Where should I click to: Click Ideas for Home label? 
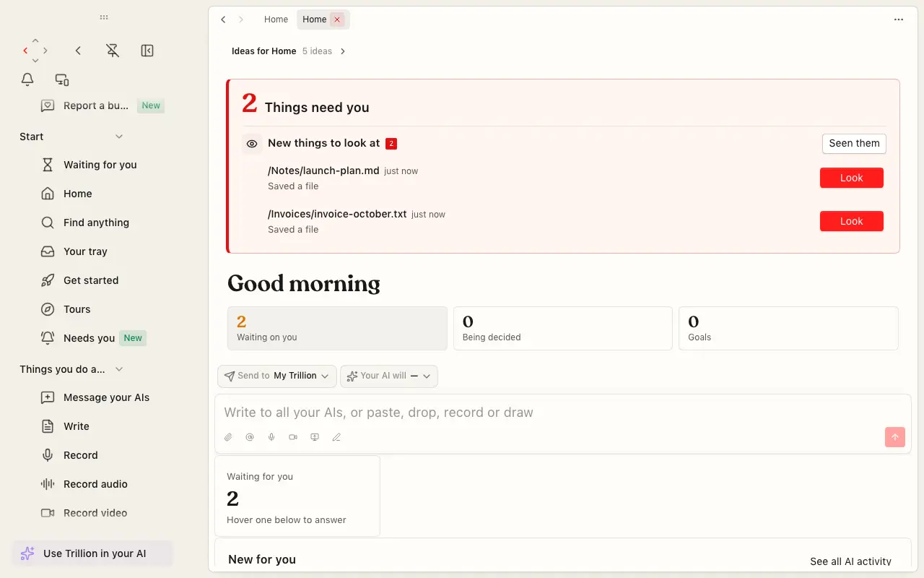pos(263,51)
